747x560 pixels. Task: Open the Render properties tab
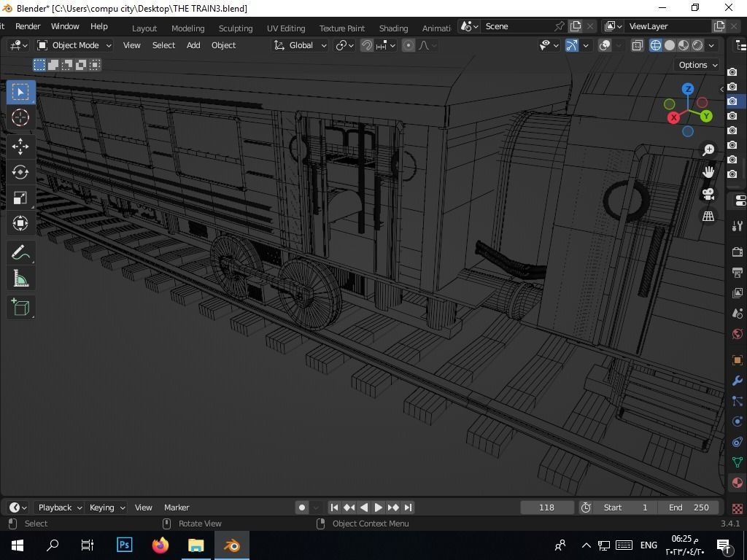(737, 252)
